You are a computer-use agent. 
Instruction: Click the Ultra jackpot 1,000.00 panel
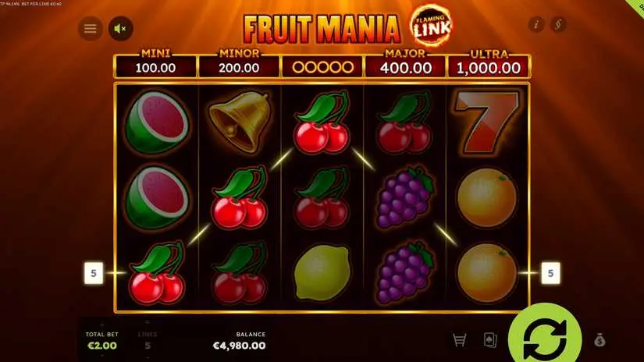489,65
